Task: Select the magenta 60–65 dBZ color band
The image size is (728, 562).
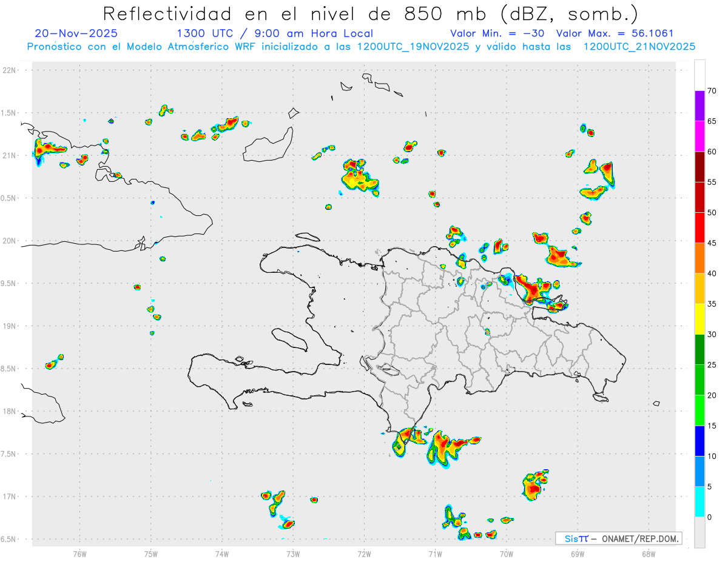Action: click(x=699, y=136)
